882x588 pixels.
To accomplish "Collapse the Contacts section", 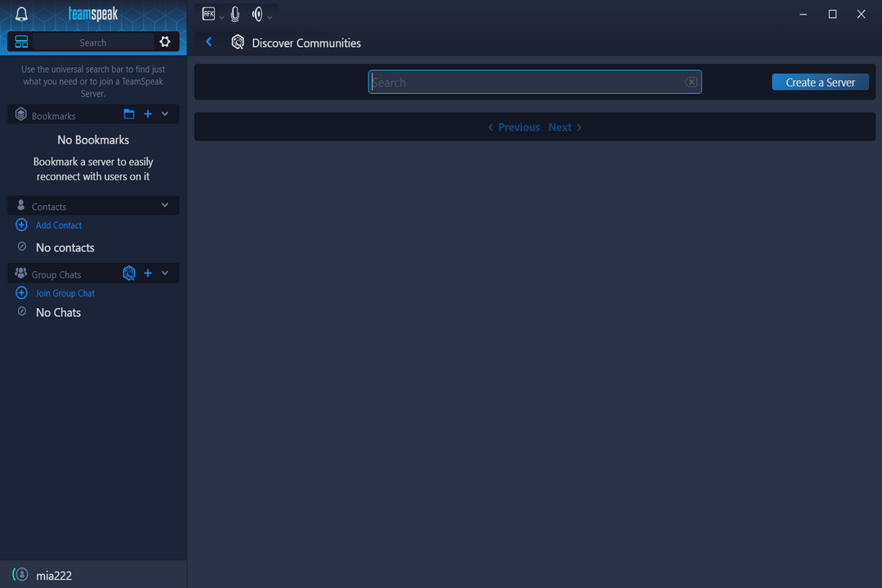I will (x=165, y=206).
